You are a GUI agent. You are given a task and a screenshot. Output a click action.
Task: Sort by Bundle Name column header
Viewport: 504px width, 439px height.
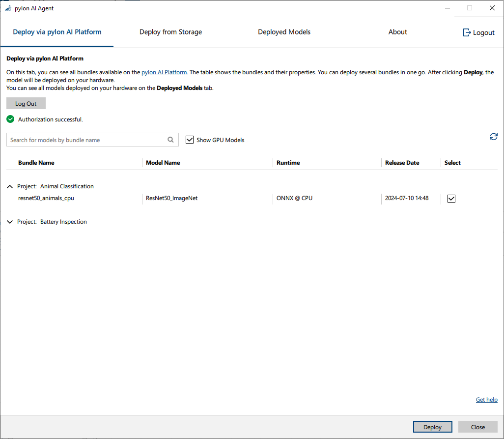pos(36,163)
